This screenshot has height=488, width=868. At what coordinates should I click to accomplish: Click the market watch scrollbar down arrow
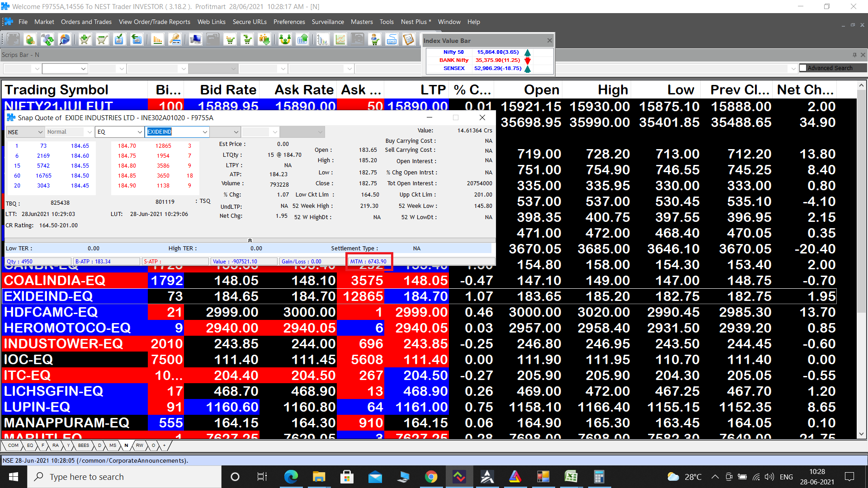click(861, 434)
